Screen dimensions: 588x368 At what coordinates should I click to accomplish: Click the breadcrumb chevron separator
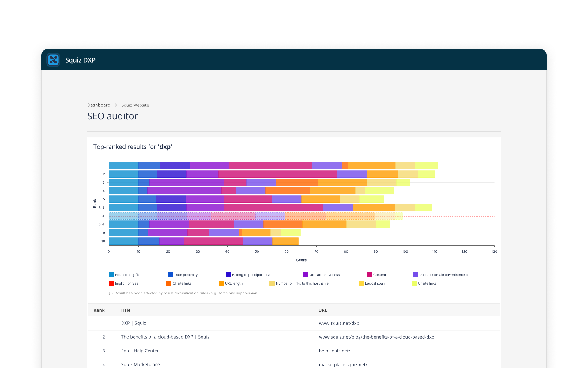pyautogui.click(x=116, y=105)
